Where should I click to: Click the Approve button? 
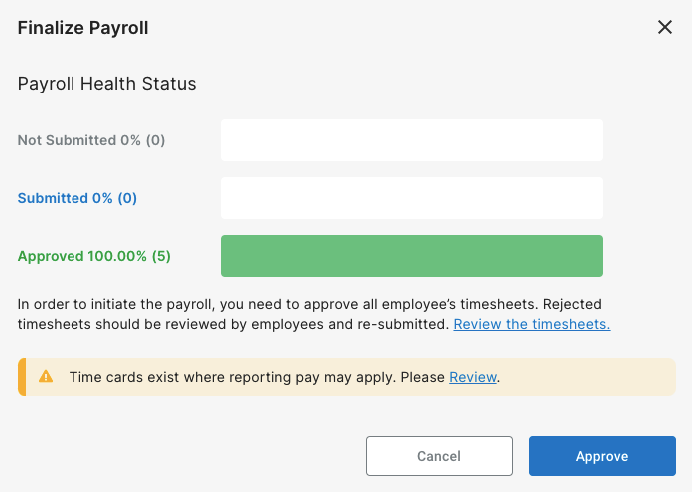(x=602, y=456)
